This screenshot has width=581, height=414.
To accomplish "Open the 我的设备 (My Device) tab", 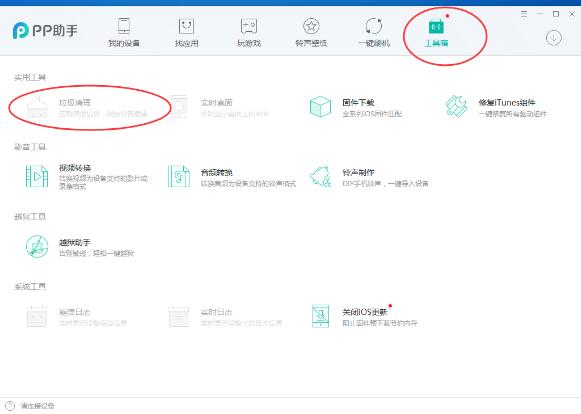I will tap(124, 33).
